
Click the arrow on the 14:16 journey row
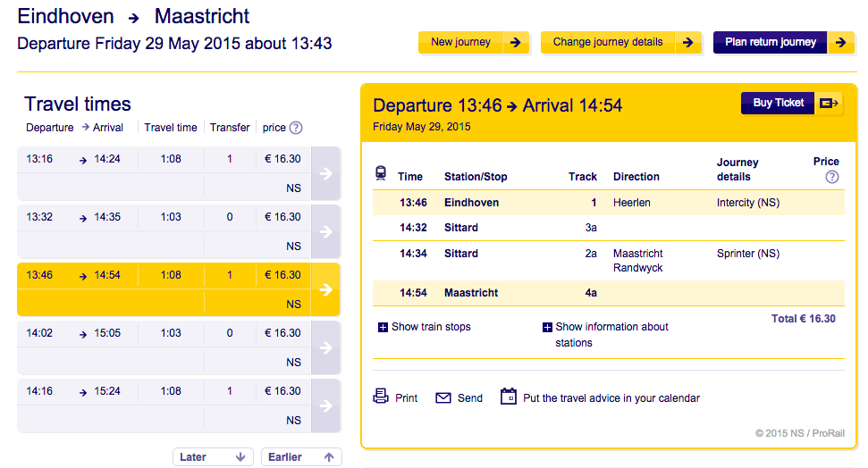325,405
